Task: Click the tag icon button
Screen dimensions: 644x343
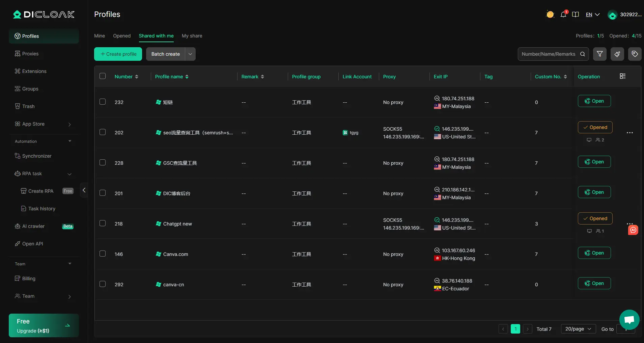Action: (x=635, y=54)
